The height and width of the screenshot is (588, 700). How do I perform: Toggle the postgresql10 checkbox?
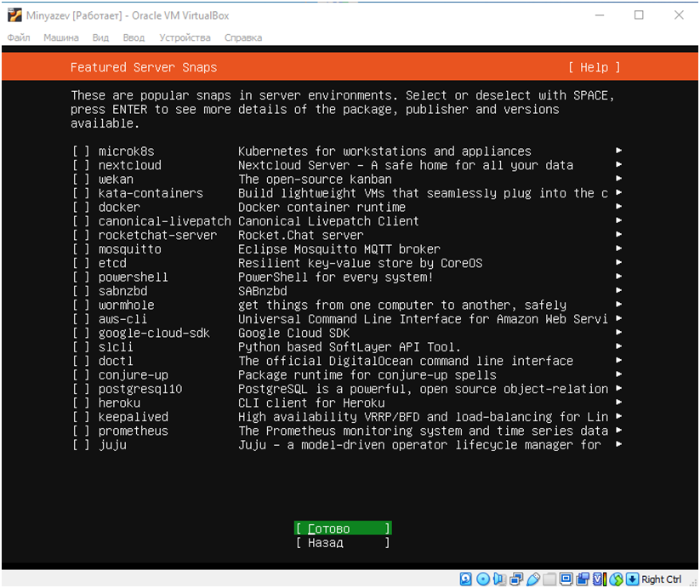82,389
